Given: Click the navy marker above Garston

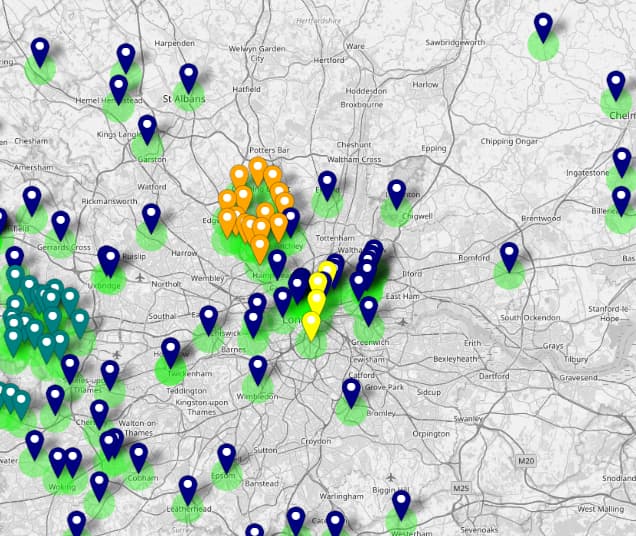Looking at the screenshot, I should (147, 128).
